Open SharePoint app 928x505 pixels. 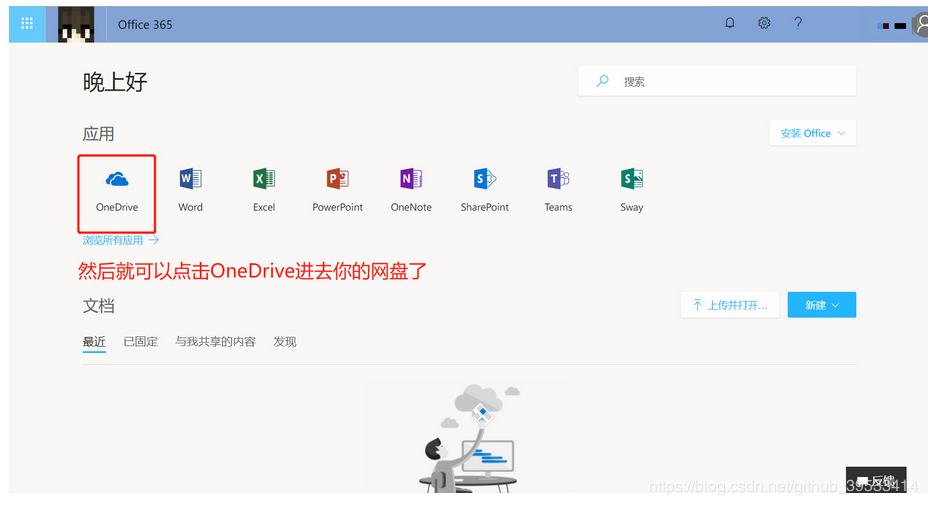tap(485, 190)
